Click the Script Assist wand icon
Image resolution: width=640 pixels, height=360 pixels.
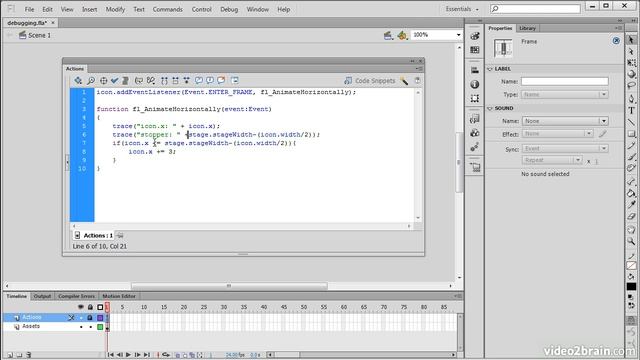pyautogui.click(x=404, y=81)
